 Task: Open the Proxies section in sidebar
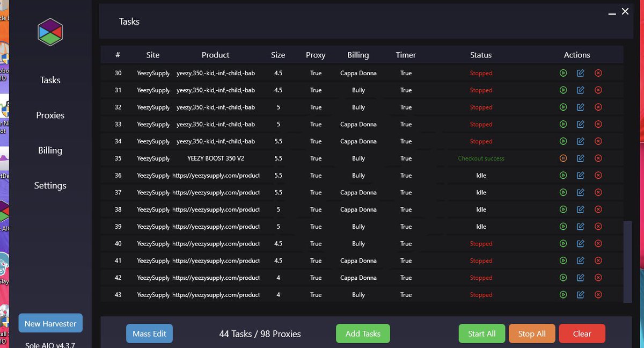(50, 115)
